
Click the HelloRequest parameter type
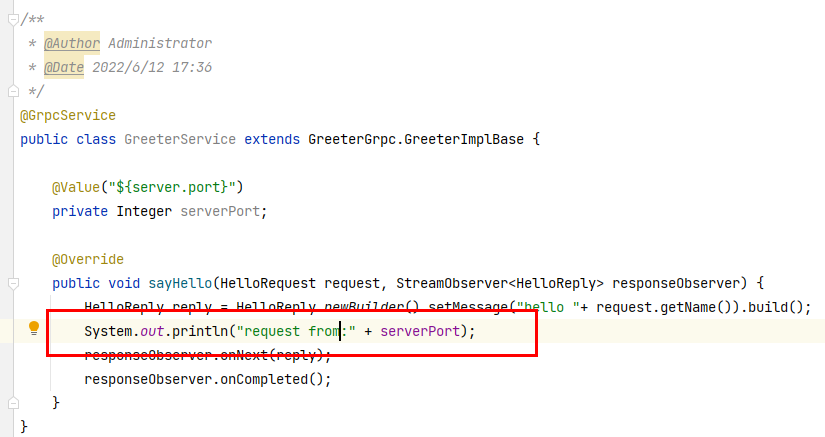click(268, 284)
